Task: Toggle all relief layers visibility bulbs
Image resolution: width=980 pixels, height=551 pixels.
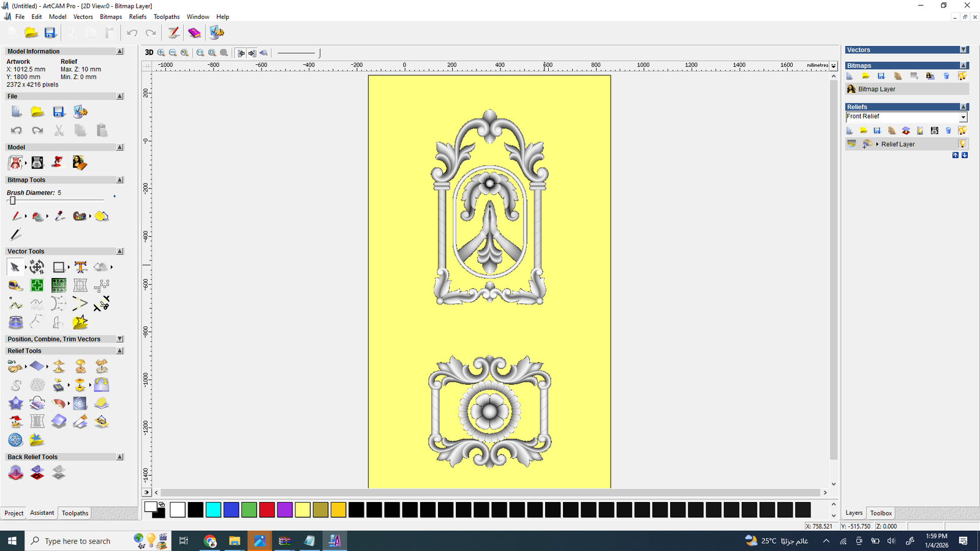Action: pyautogui.click(x=962, y=130)
